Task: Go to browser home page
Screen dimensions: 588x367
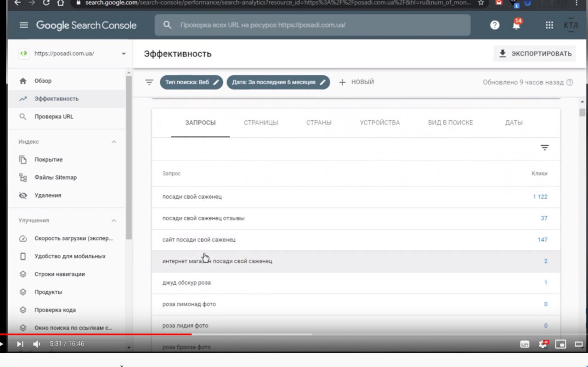Action: [61, 3]
